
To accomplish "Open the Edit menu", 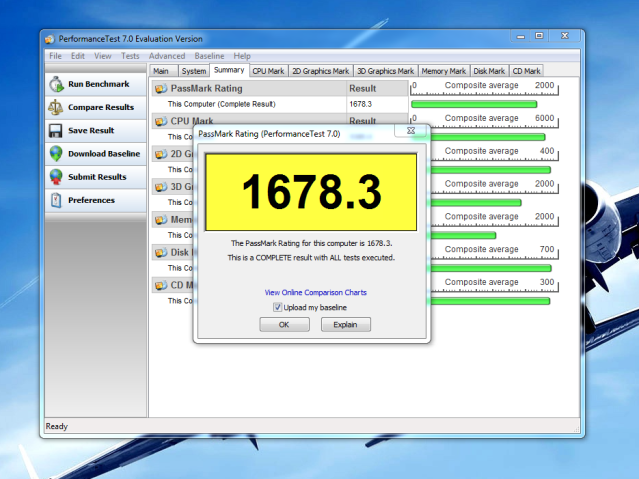I will click(x=77, y=56).
